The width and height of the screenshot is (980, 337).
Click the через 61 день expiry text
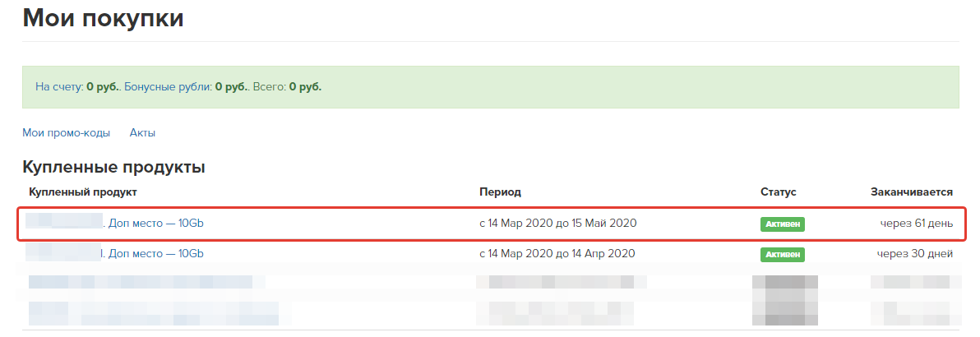click(917, 224)
